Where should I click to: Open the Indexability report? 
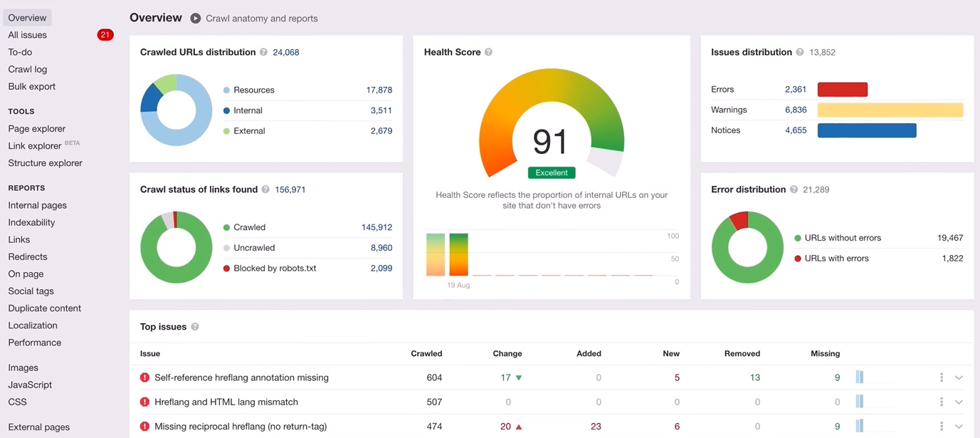[31, 222]
